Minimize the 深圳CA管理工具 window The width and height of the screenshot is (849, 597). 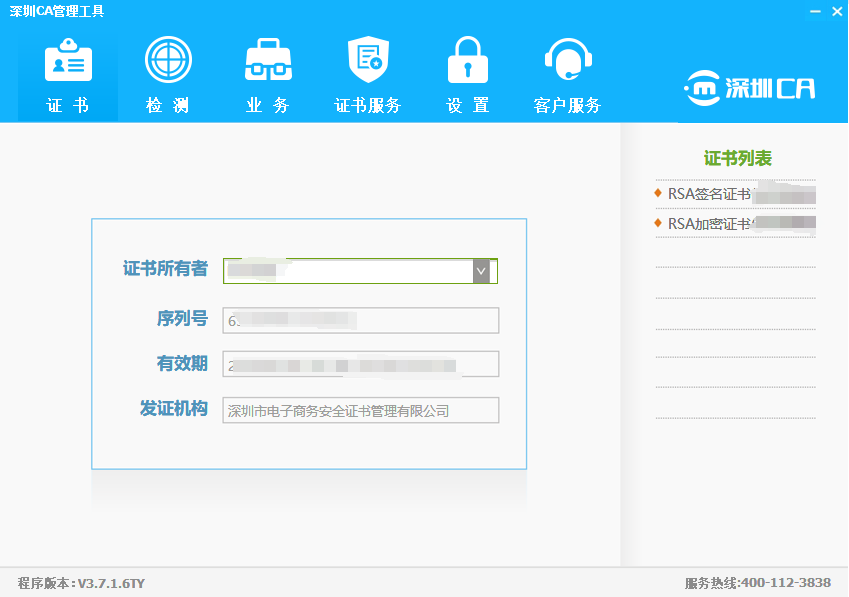point(815,11)
